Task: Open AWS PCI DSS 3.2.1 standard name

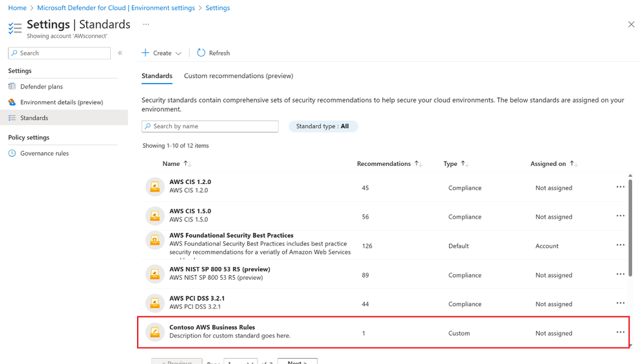Action: pyautogui.click(x=197, y=298)
